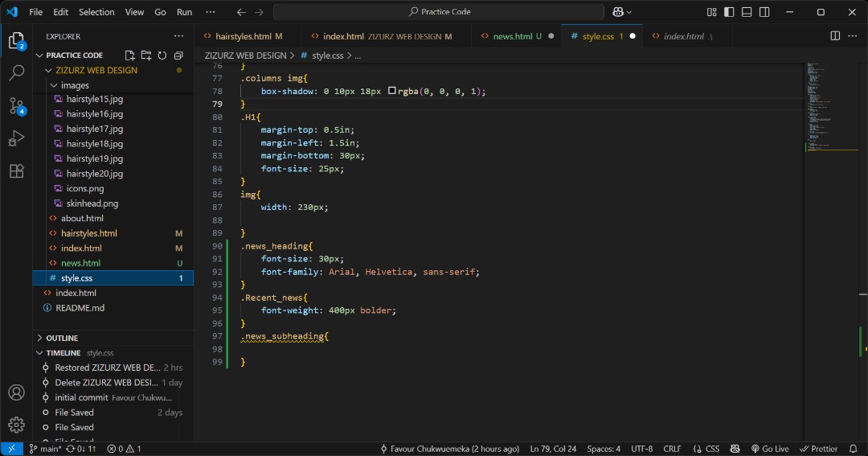Open README.md in the file tree

[x=80, y=308]
